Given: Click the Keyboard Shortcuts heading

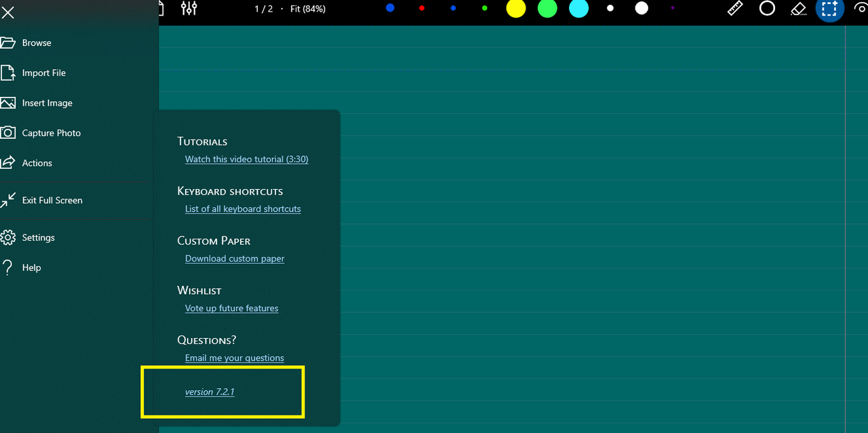Looking at the screenshot, I should (x=230, y=191).
